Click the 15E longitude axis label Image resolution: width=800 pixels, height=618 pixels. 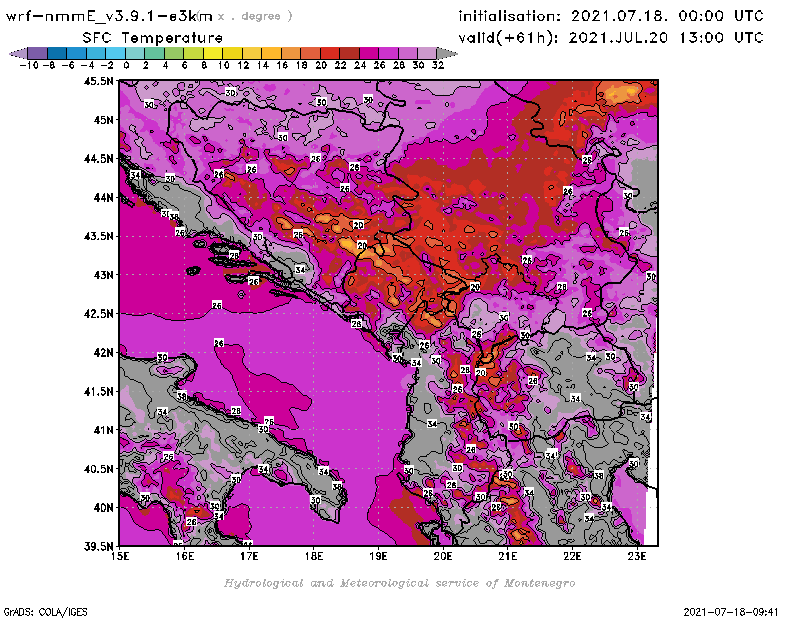click(x=121, y=556)
